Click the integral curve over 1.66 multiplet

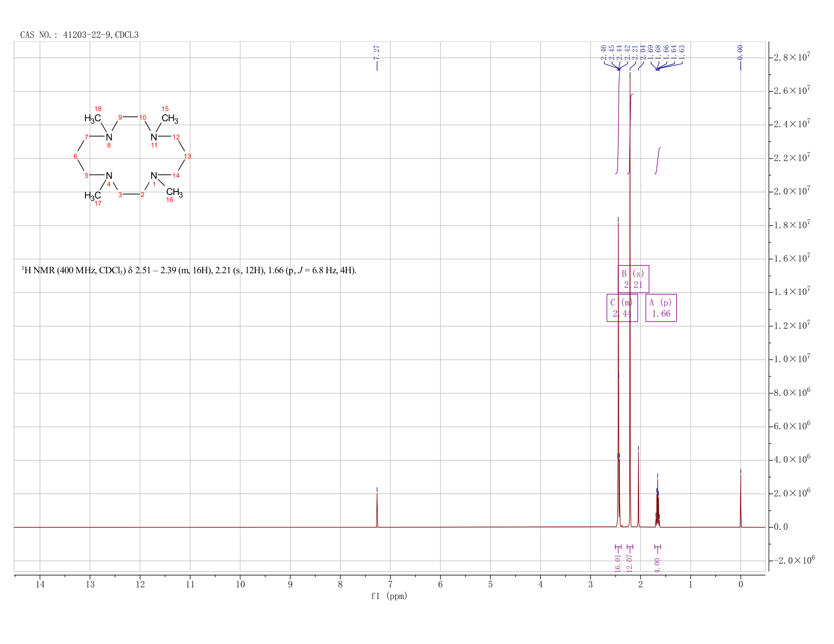[x=658, y=161]
